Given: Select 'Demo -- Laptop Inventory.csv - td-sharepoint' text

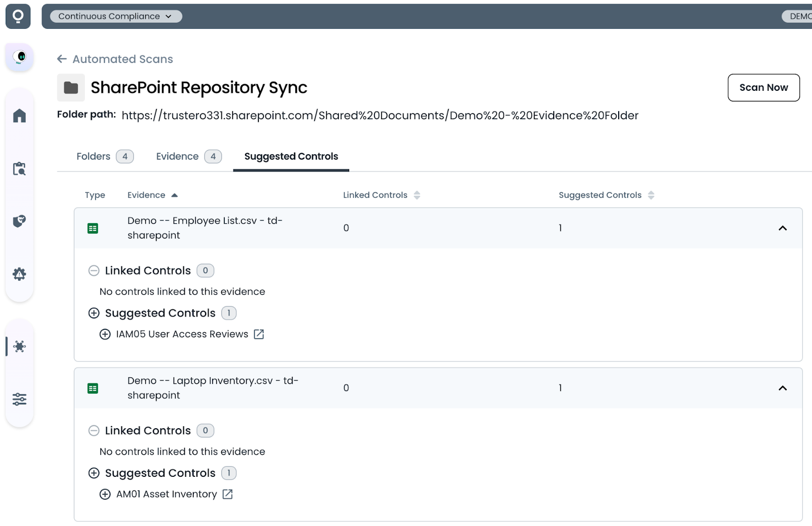Looking at the screenshot, I should point(213,388).
